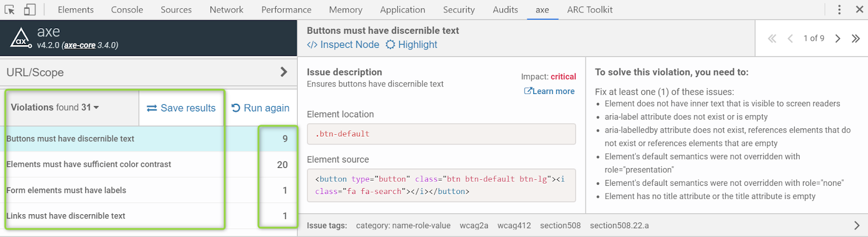Close the DevTools panel

pos(859,9)
